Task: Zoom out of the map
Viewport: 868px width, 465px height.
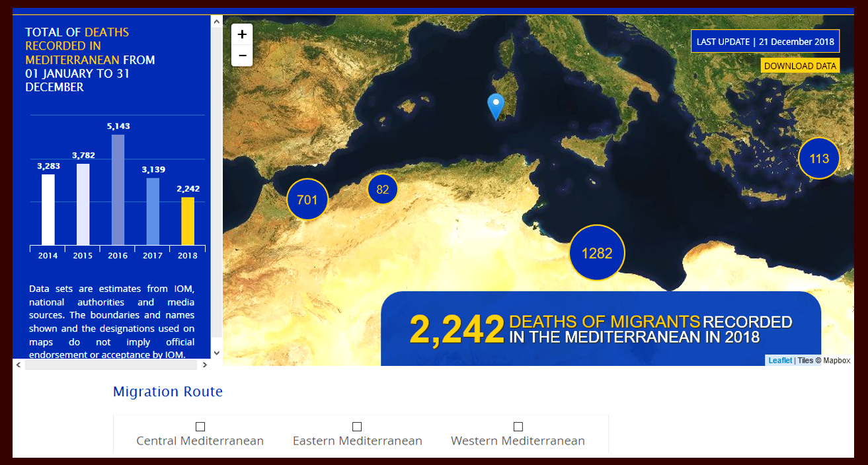Action: (242, 55)
